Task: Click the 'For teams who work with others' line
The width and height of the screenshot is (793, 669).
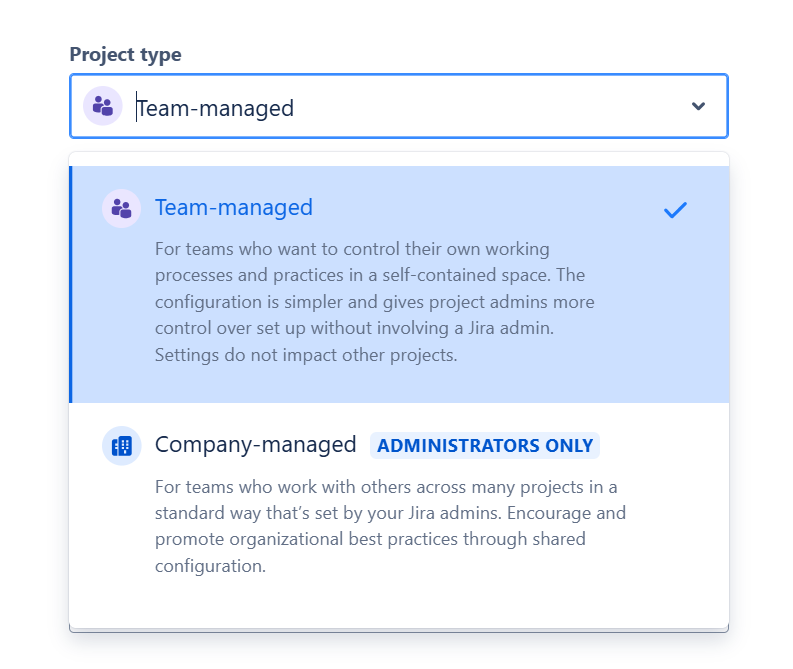Action: click(385, 487)
